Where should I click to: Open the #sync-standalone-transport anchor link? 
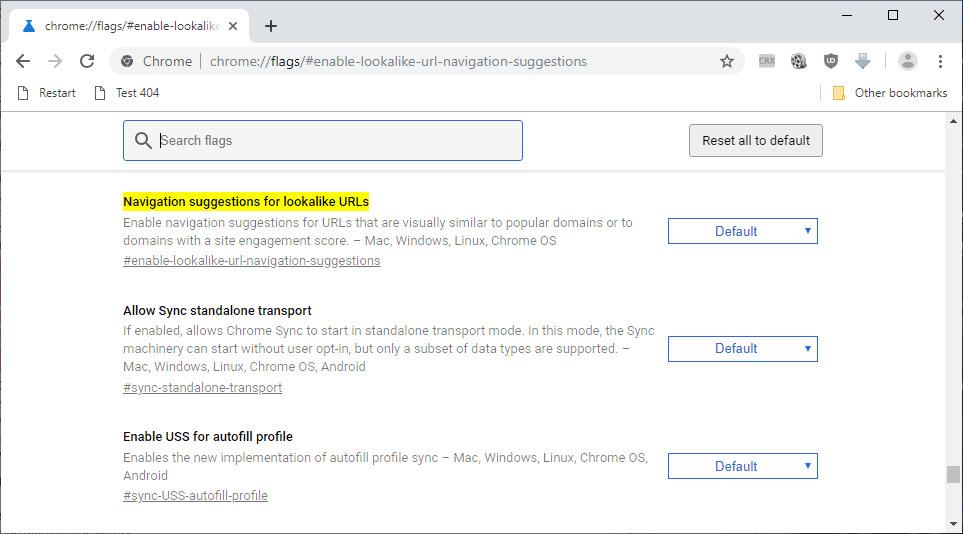click(203, 387)
